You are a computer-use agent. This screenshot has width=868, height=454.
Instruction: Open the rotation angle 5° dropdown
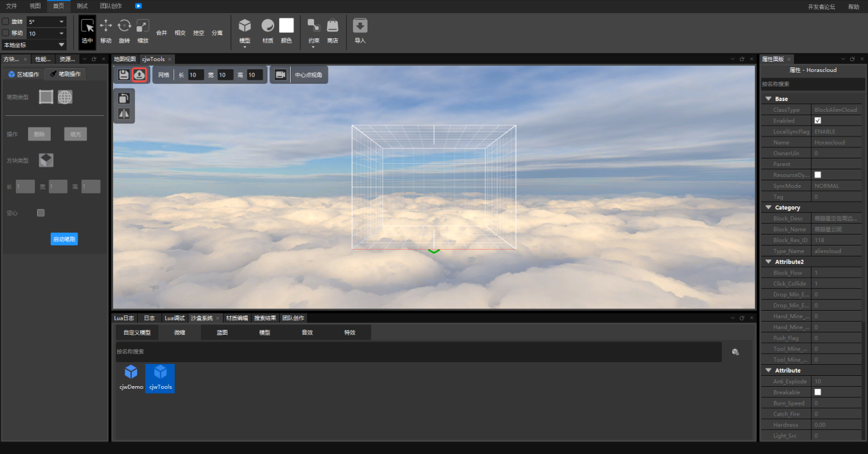(47, 22)
